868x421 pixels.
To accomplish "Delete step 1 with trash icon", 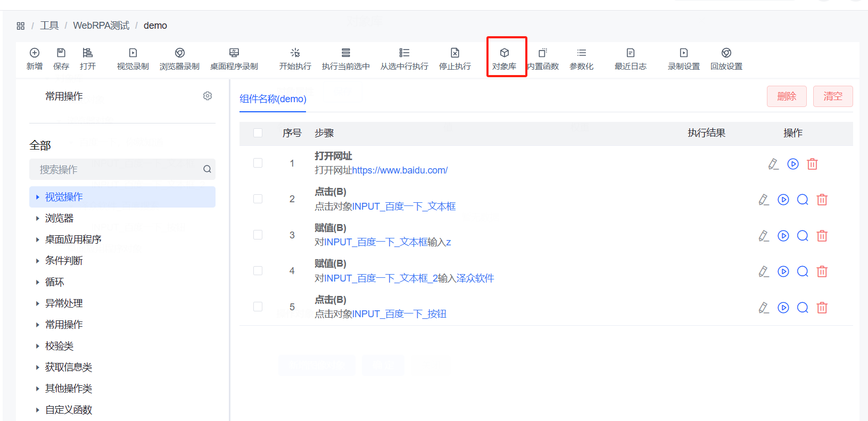I will tap(812, 164).
